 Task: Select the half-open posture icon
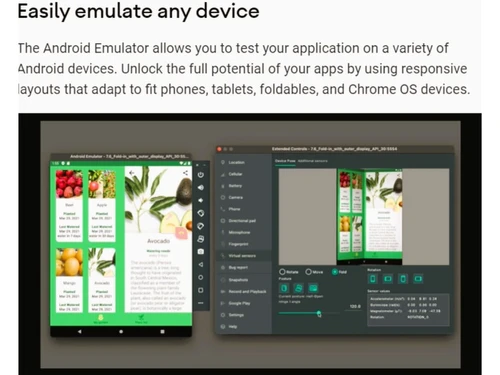[298, 288]
